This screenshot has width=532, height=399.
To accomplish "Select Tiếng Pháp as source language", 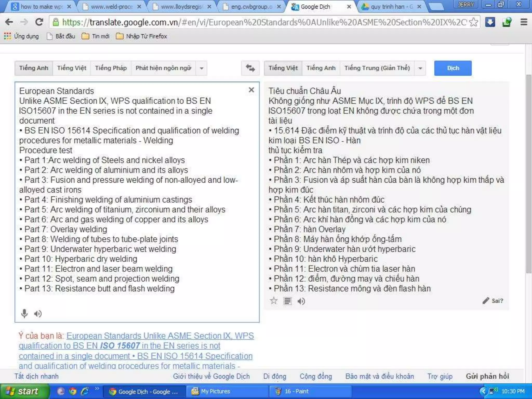I will 111,68.
